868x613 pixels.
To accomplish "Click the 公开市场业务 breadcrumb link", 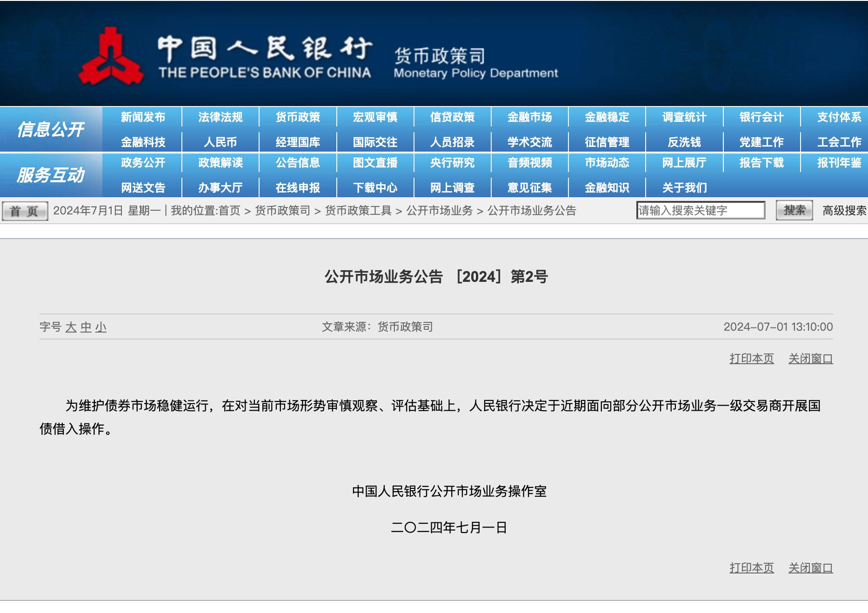I will point(440,210).
